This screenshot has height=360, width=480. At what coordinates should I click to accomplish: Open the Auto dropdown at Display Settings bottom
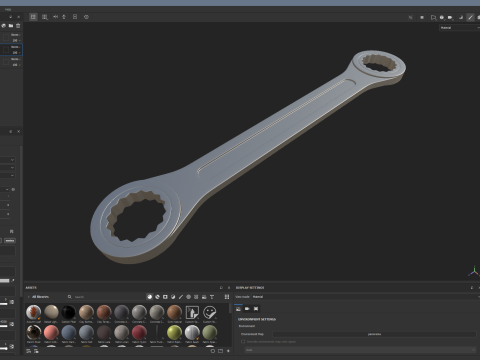tap(360, 350)
